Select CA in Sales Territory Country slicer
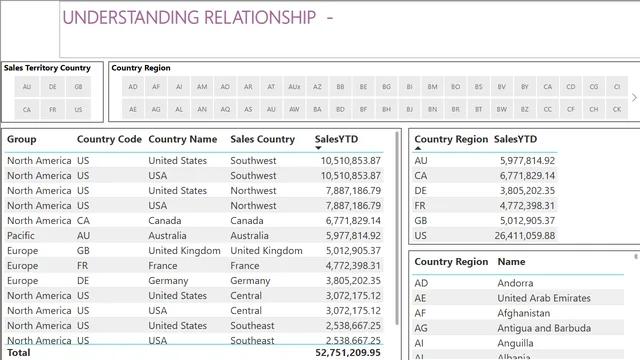 click(27, 109)
